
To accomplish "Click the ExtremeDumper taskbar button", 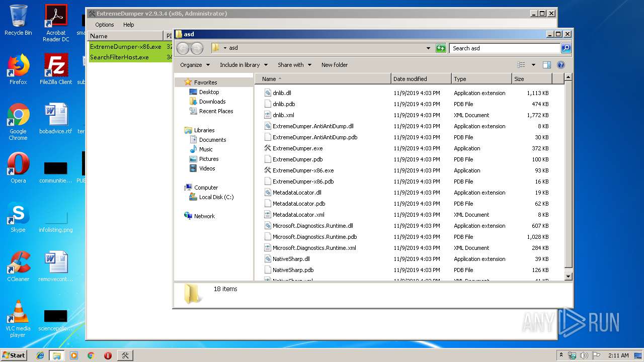I will pyautogui.click(x=125, y=355).
